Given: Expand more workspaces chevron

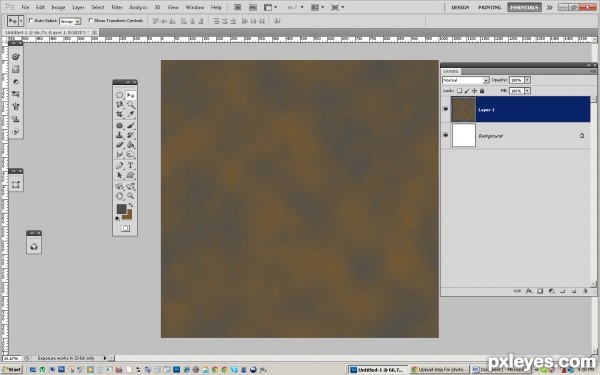Looking at the screenshot, I should point(549,7).
